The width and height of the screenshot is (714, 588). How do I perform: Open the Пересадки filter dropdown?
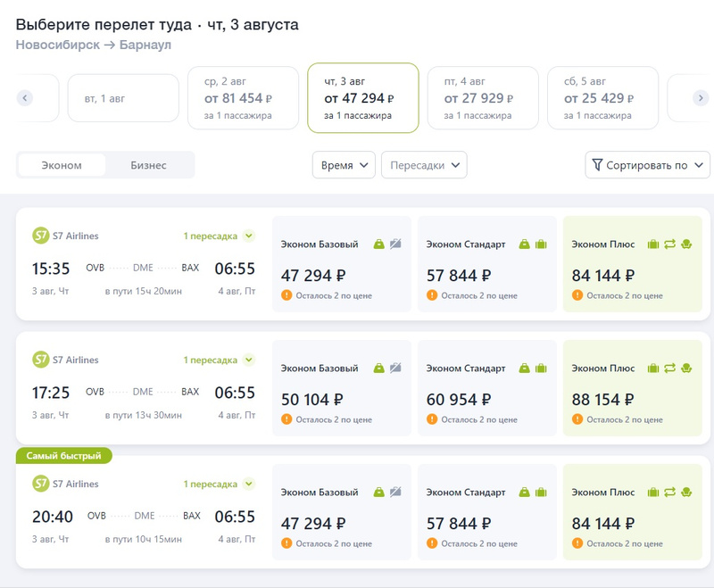point(424,165)
